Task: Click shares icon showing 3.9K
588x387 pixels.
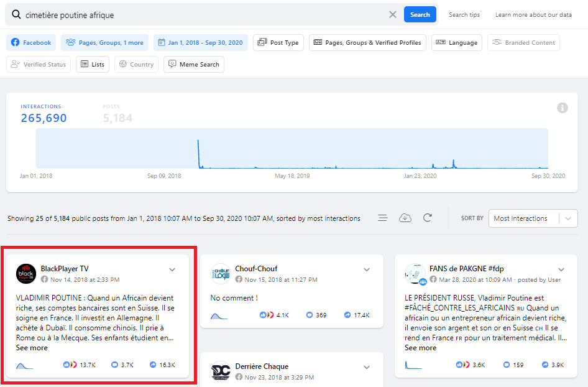Action: click(545, 365)
